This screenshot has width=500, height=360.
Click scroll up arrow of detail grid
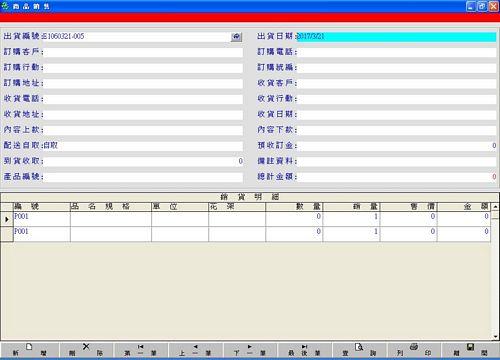click(x=495, y=207)
